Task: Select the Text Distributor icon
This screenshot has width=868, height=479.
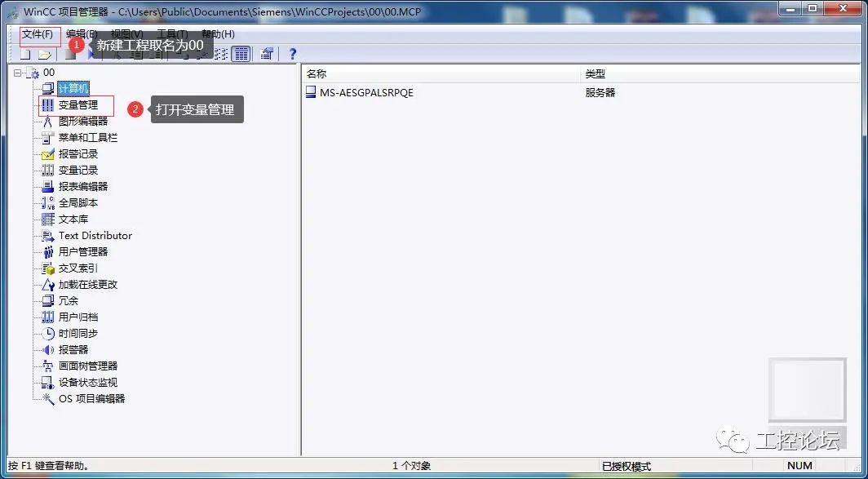Action: [x=49, y=236]
